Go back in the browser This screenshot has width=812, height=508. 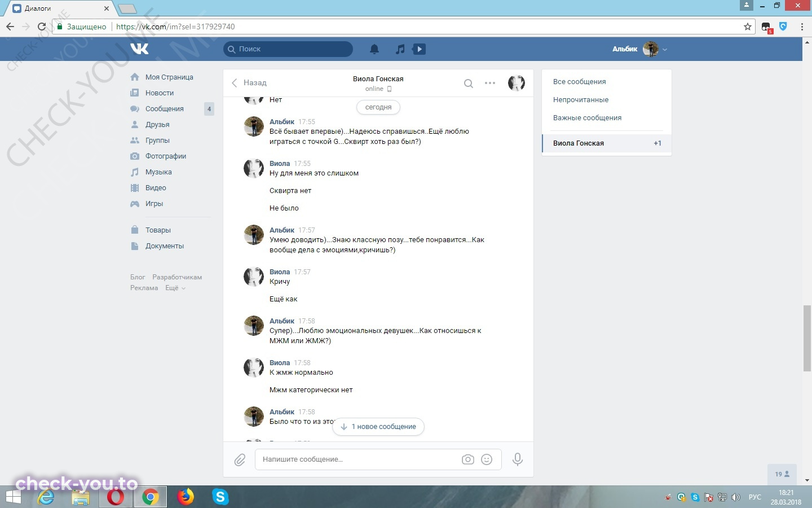point(10,27)
